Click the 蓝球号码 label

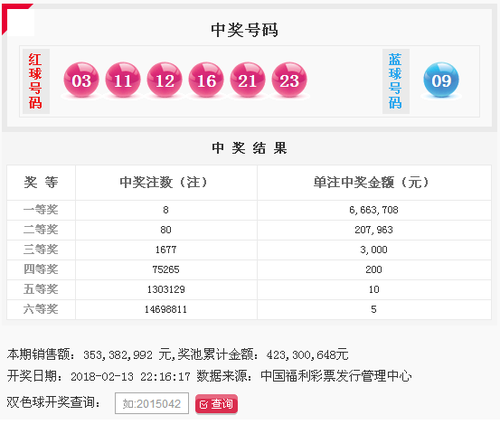click(395, 81)
